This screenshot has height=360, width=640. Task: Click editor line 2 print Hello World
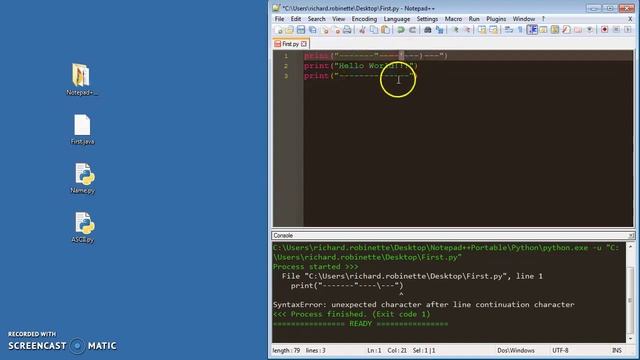[x=361, y=66]
